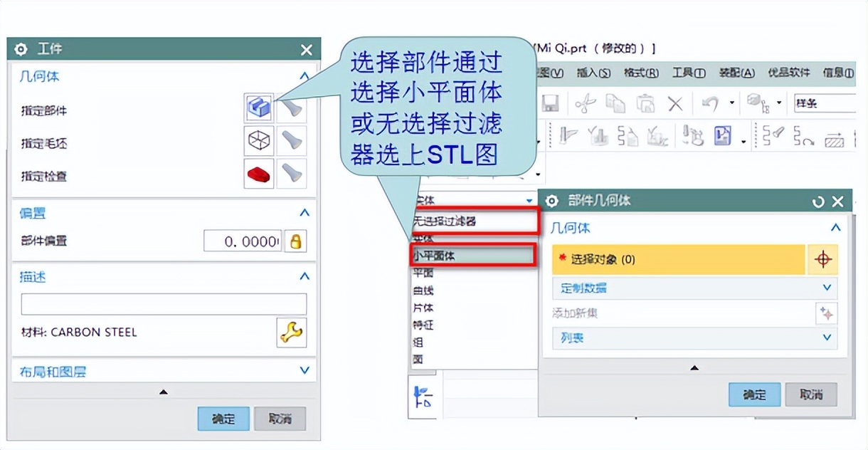The width and height of the screenshot is (868, 450).
Task: Click the 添加新集 add new set icon
Action: (825, 312)
